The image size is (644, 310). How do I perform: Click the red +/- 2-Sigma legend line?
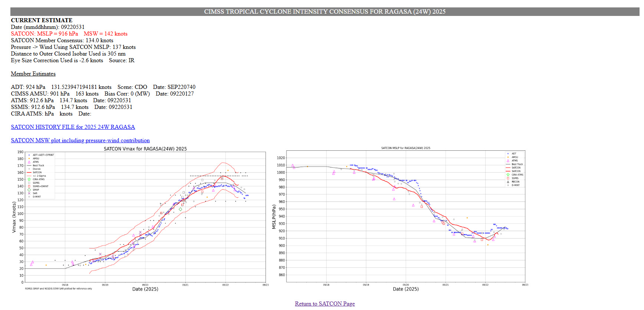[29, 176]
